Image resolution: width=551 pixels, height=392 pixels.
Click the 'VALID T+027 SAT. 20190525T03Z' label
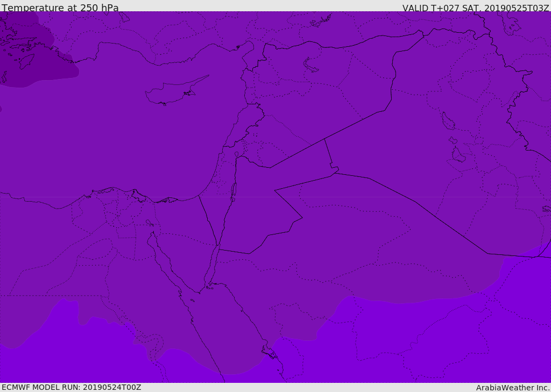pos(476,8)
